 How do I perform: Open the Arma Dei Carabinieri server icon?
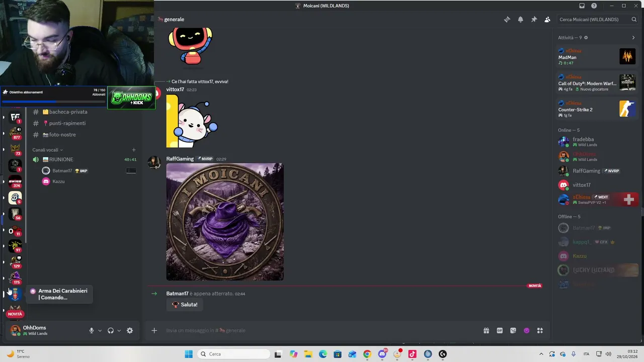pos(15,295)
